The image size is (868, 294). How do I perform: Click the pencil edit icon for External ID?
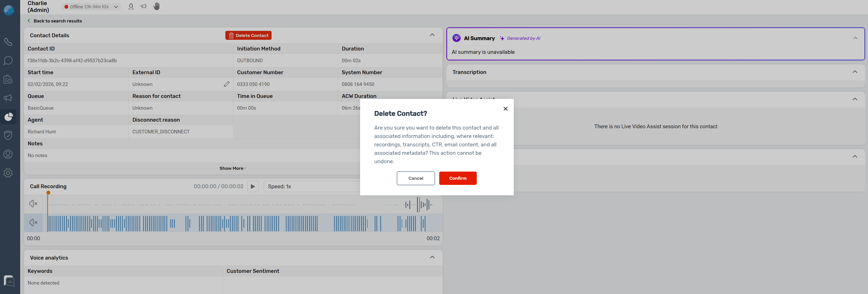226,84
